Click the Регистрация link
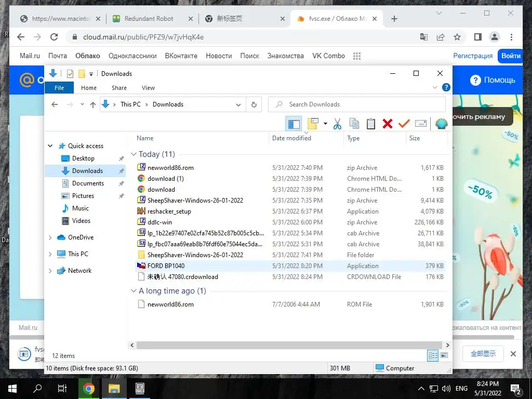Viewport: 532px width, 399px height. [473, 56]
